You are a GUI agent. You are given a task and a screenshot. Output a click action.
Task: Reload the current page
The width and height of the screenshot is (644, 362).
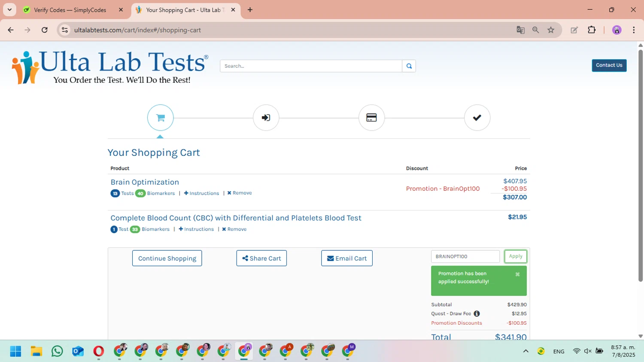[44, 30]
